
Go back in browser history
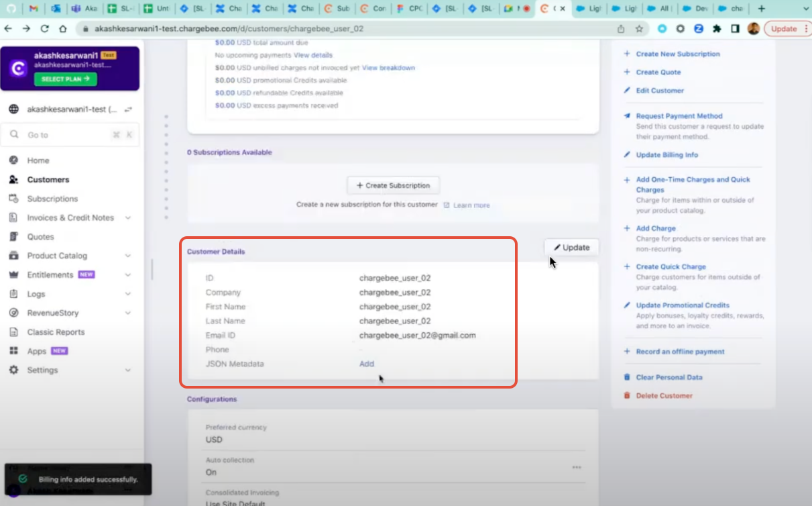tap(8, 29)
